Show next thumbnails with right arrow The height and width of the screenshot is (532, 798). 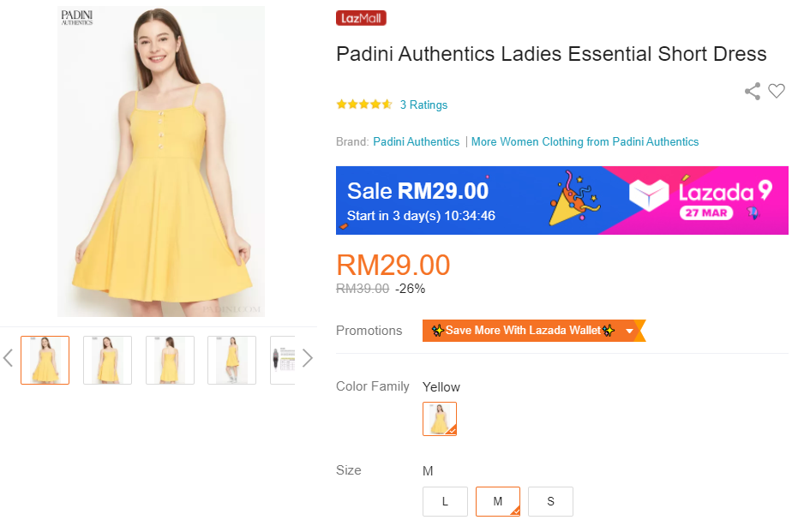pyautogui.click(x=308, y=358)
